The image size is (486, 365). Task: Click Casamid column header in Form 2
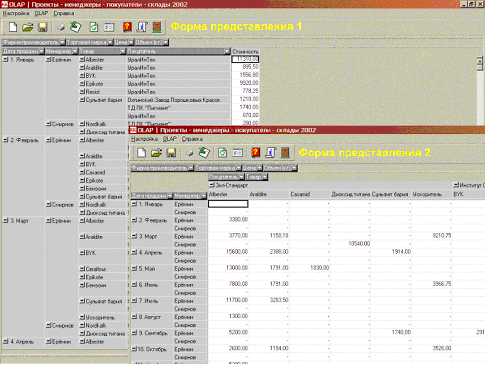309,194
